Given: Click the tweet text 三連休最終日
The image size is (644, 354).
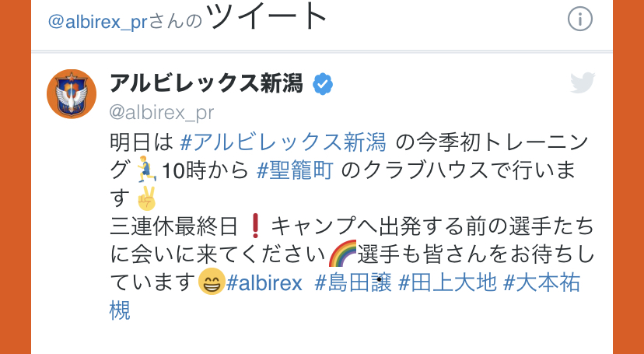Looking at the screenshot, I should pyautogui.click(x=173, y=226).
